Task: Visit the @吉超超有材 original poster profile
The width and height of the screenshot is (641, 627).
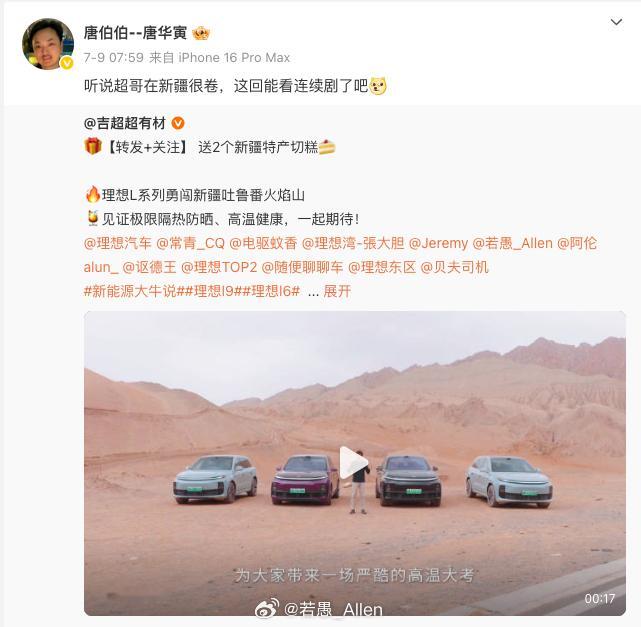Action: click(125, 123)
